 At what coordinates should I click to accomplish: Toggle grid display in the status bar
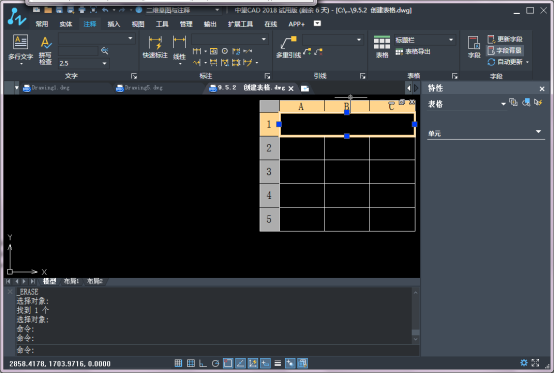(191, 363)
